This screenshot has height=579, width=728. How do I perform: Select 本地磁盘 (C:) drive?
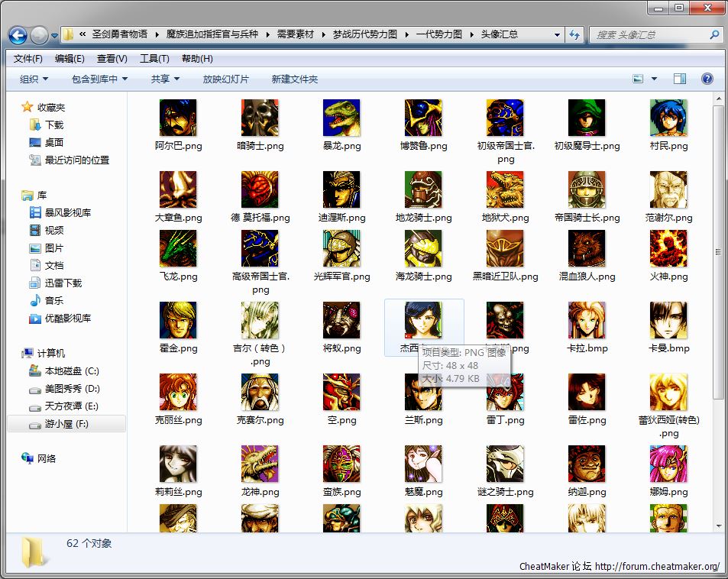(x=71, y=371)
